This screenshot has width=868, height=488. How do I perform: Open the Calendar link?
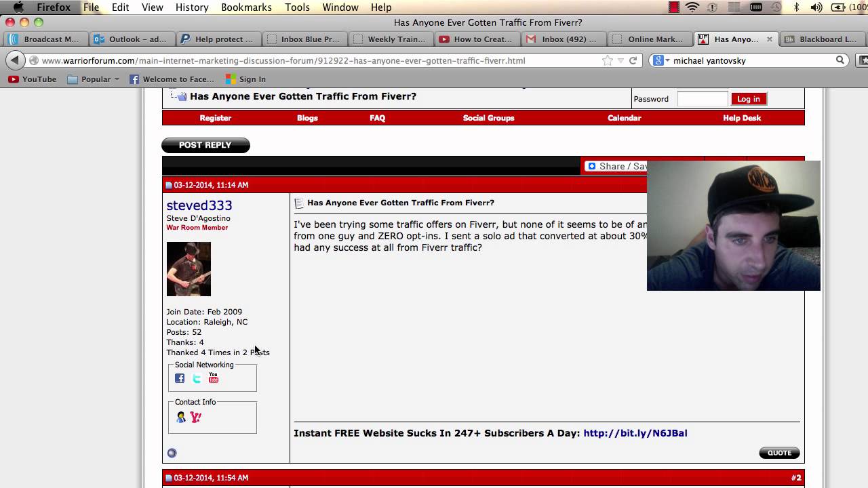(625, 118)
